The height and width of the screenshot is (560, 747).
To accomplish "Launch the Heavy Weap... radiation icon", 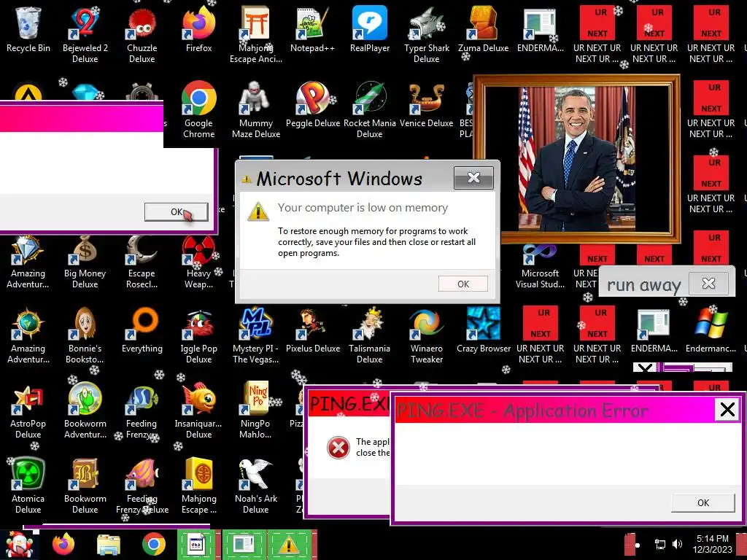I will (x=198, y=262).
